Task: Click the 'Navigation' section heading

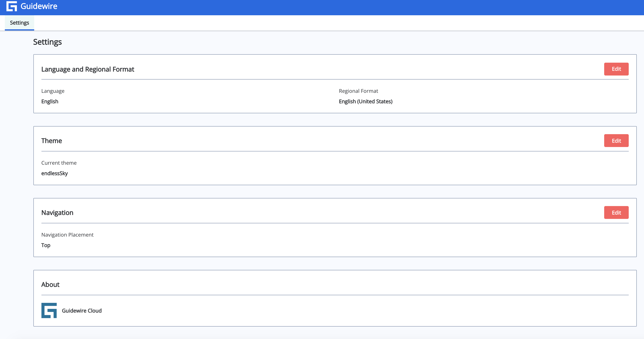Action: pyautogui.click(x=57, y=213)
